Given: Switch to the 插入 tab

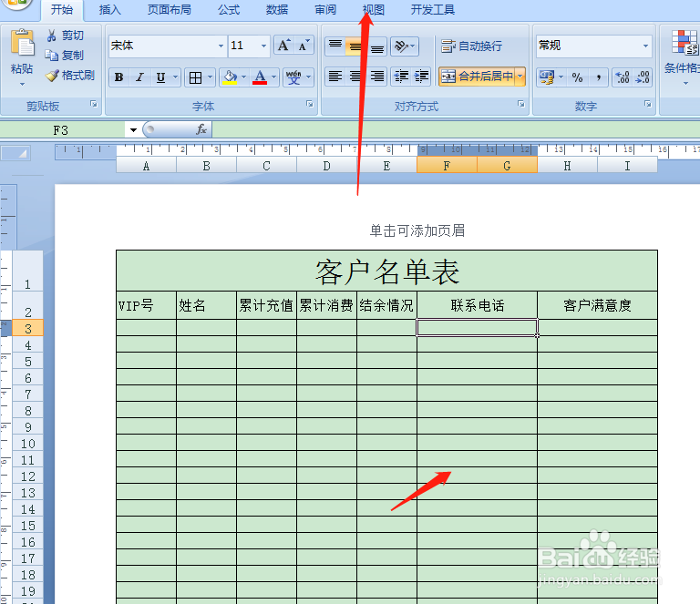Looking at the screenshot, I should point(109,10).
